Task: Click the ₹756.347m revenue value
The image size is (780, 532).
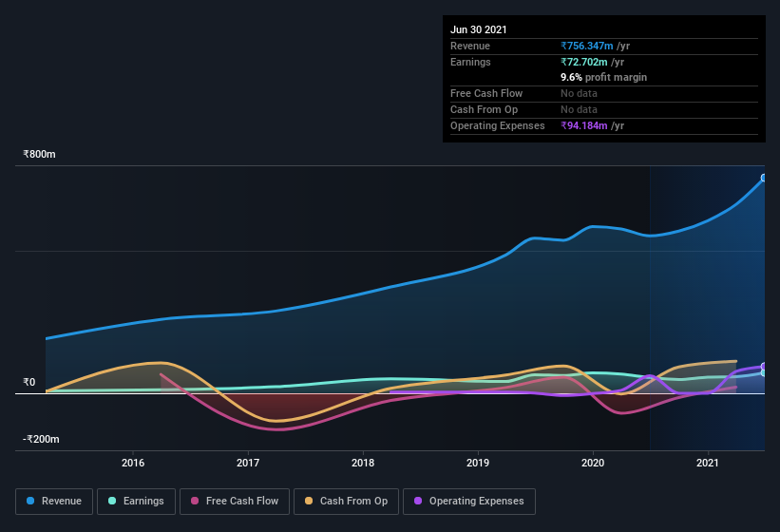Action: coord(587,46)
